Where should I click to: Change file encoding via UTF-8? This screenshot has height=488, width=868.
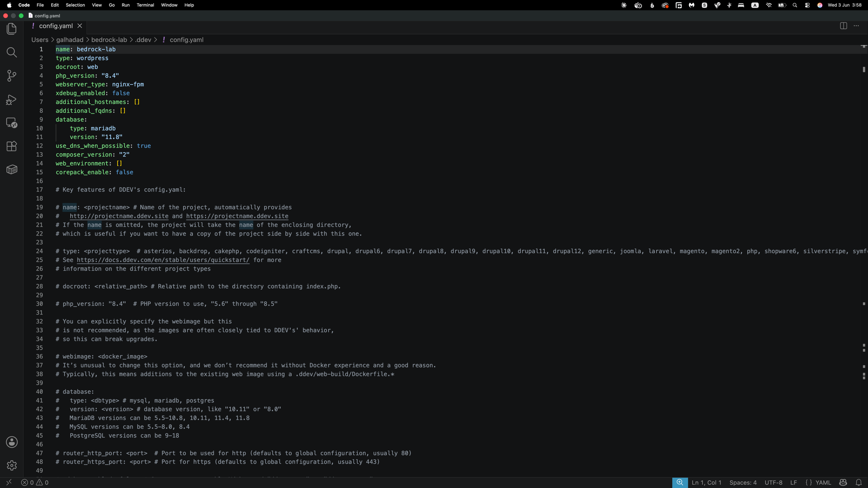(x=773, y=482)
